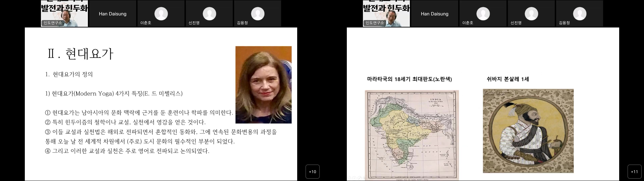Click the next-slide arrow on the map slide
Screen dimensions: 644x181
pyautogui.click(x=354, y=178)
